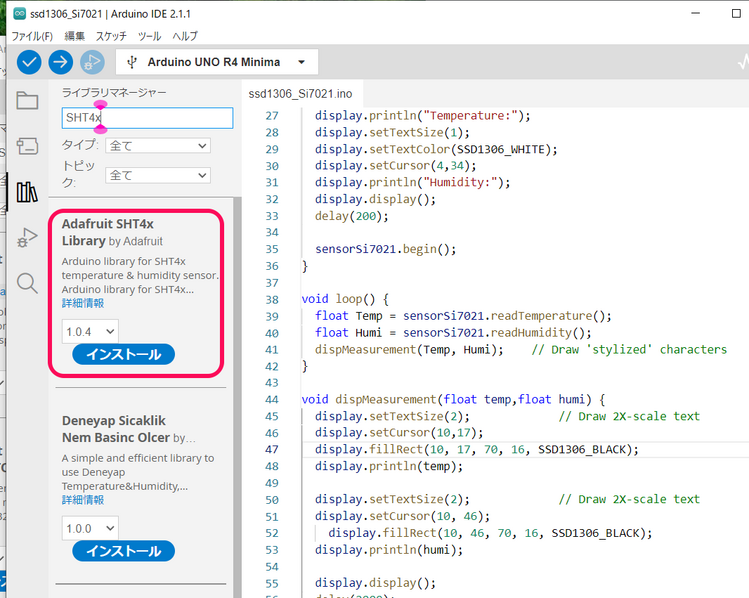Open the ファイル(F) menu

click(32, 36)
